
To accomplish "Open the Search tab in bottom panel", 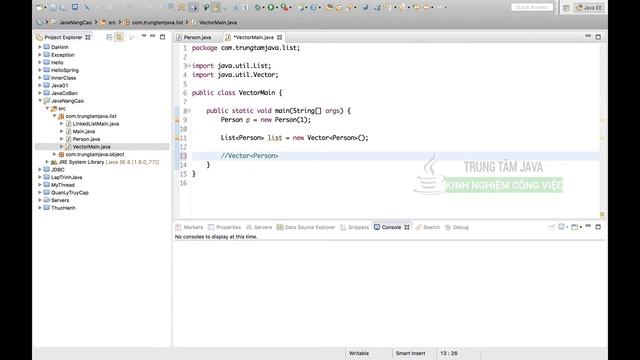I will (428, 227).
